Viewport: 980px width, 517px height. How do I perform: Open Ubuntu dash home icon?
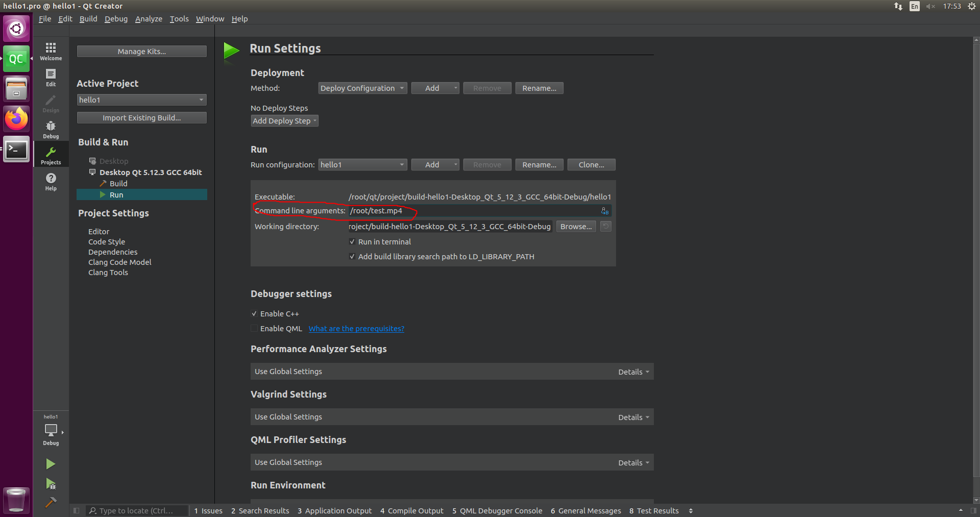pyautogui.click(x=16, y=28)
